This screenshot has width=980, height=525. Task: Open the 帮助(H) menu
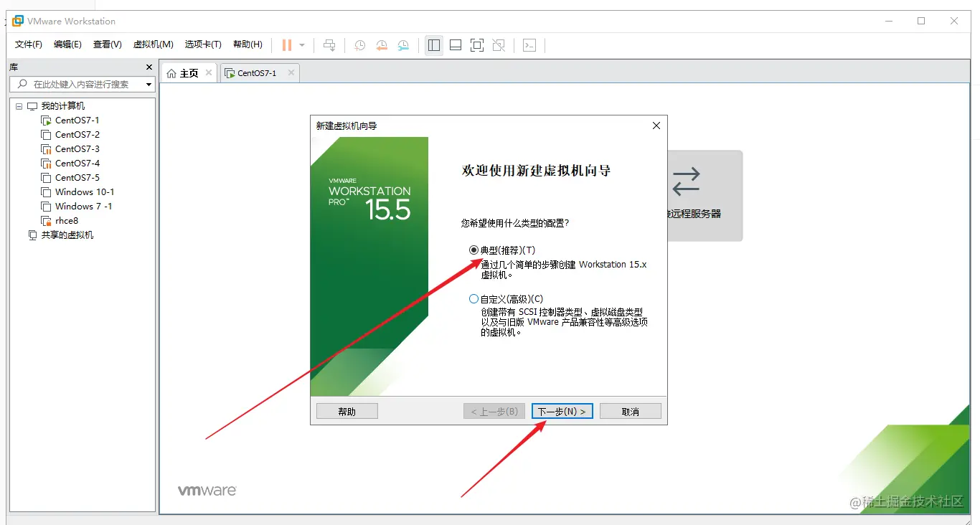click(x=248, y=44)
